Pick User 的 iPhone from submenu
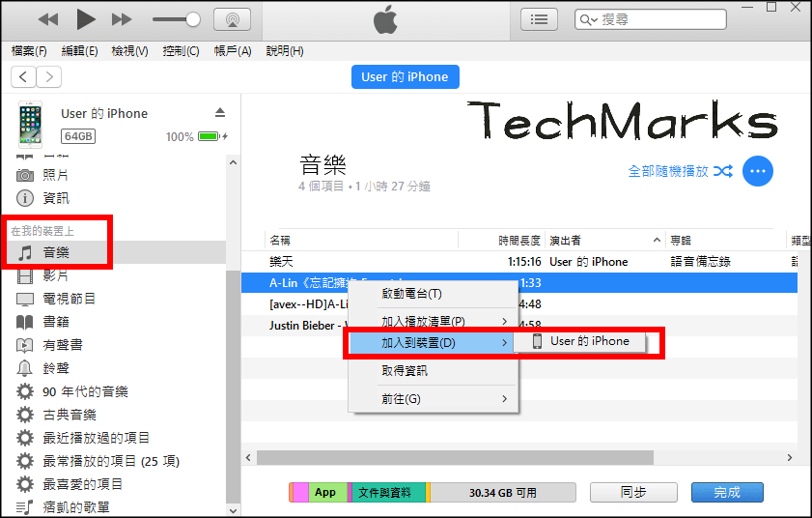This screenshot has height=518, width=812. 580,341
